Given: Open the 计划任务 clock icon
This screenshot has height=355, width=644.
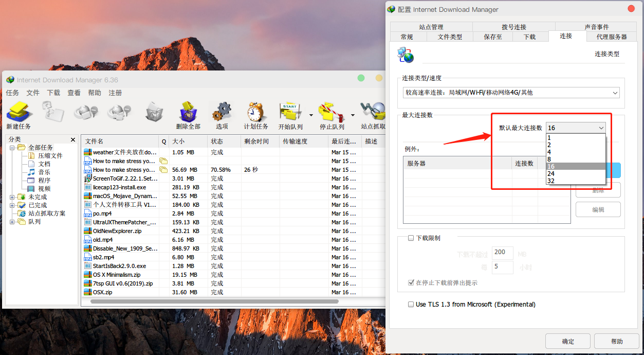Looking at the screenshot, I should (255, 112).
